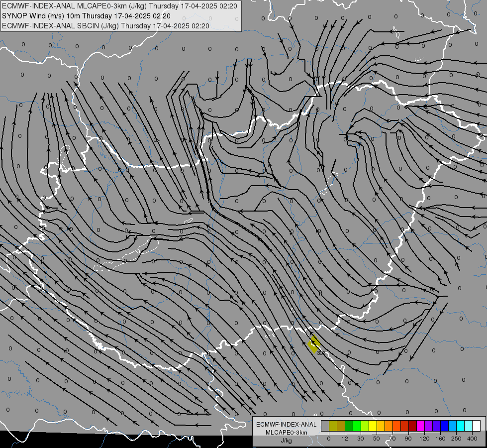
Task: Select the orange-red swatch after 70 tick
Action: tap(397, 426)
